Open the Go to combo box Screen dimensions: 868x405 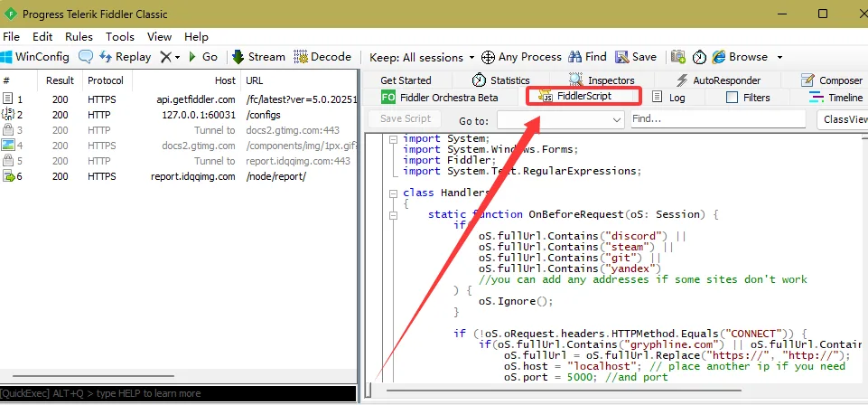[560, 119]
